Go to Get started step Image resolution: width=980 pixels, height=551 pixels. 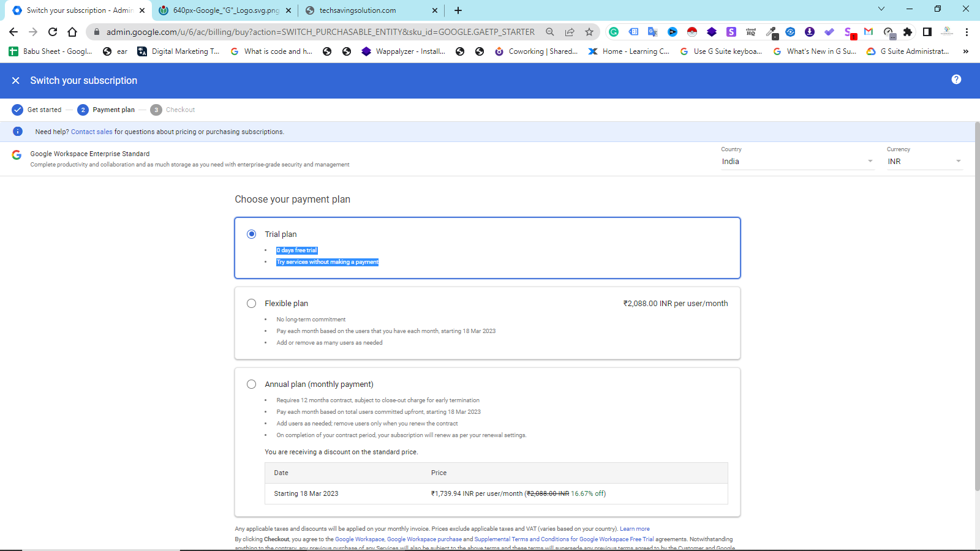pos(37,110)
